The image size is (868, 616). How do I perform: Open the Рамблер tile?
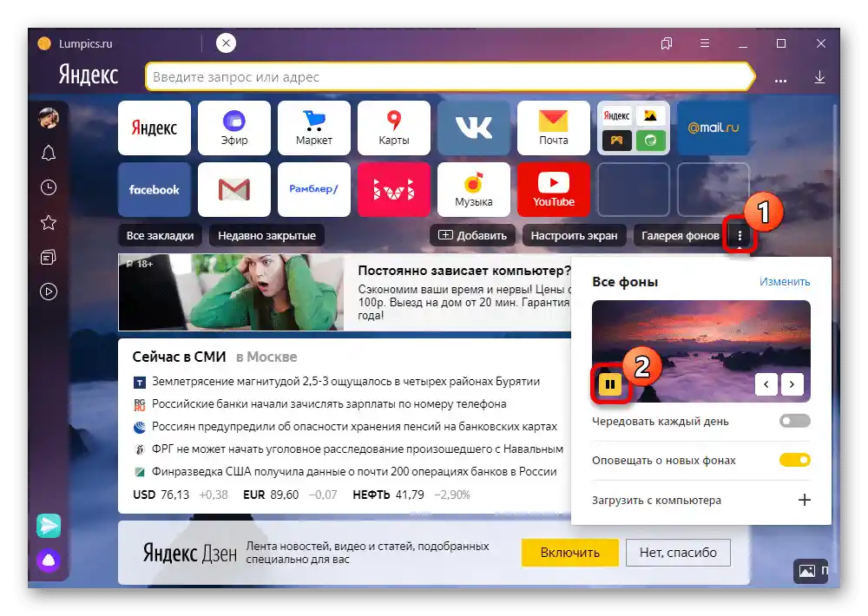pos(314,189)
